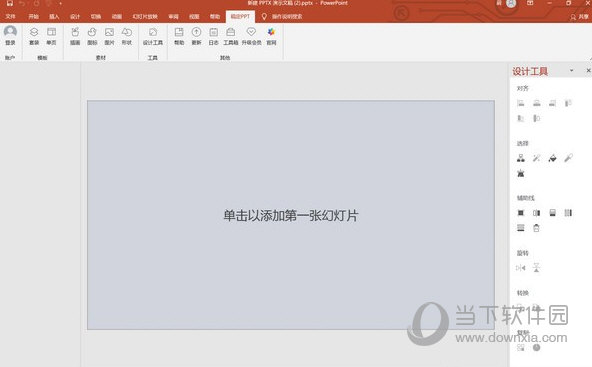Open the 套装 template set icon

coord(34,36)
